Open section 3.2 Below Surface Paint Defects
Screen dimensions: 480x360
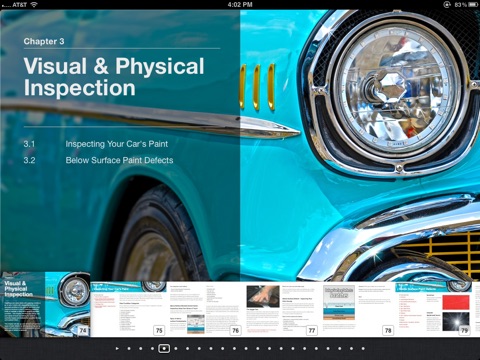[98, 160]
